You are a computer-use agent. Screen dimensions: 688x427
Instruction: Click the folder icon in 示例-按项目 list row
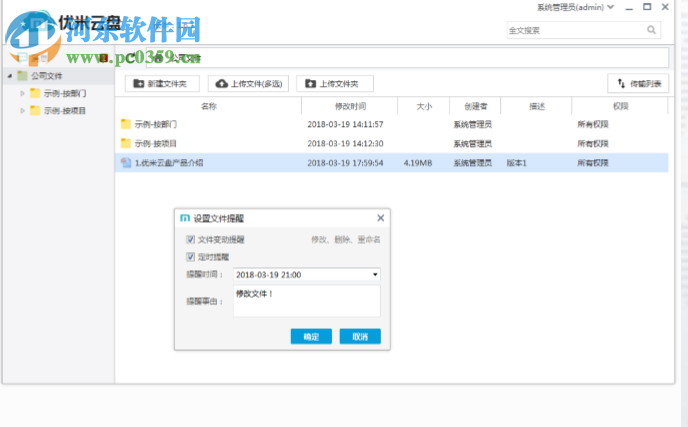126,143
